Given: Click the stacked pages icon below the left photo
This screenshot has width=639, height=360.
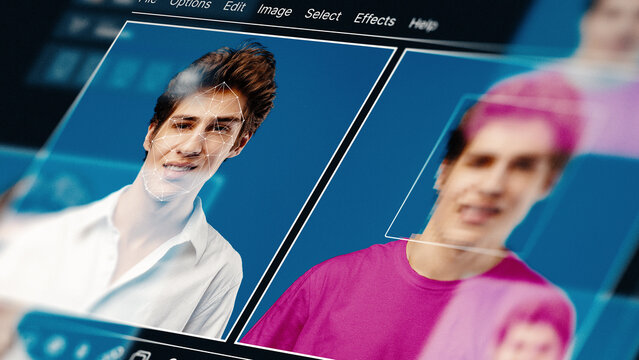Looking at the screenshot, I should 140,355.
